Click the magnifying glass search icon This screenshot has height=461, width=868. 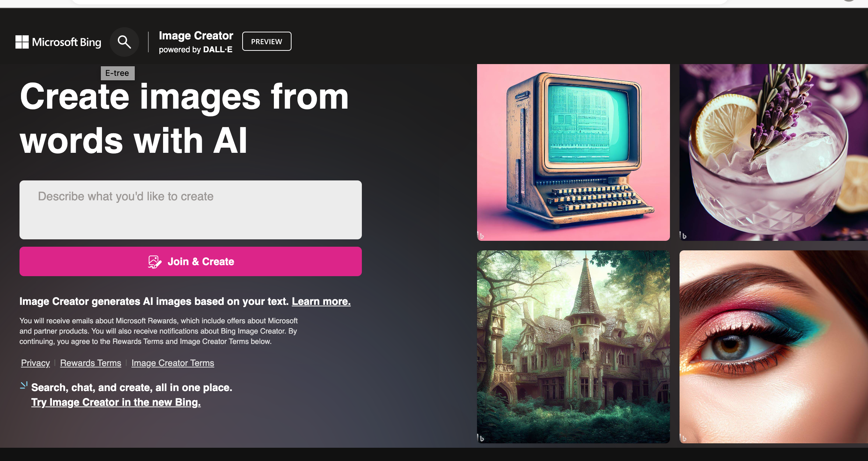[124, 42]
